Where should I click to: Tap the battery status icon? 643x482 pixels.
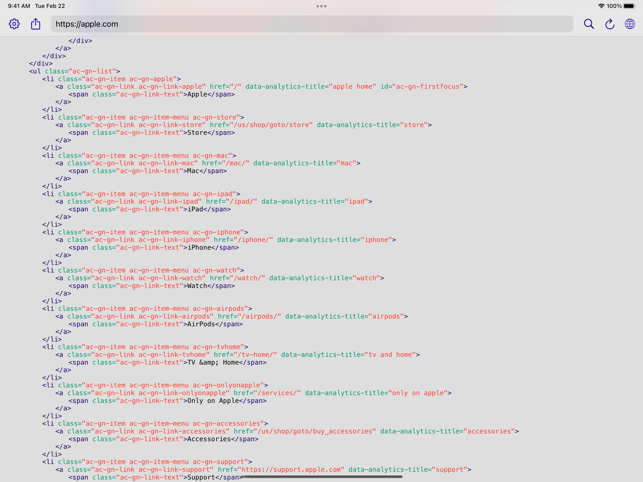pos(629,6)
